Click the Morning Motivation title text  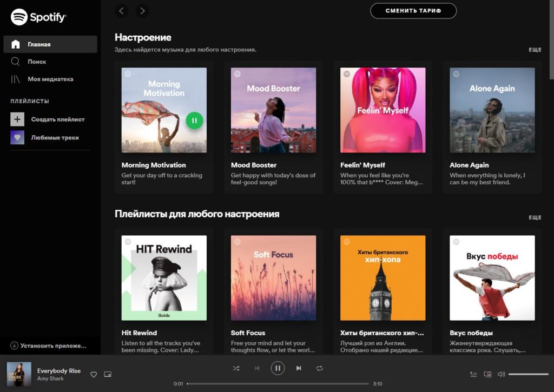click(154, 165)
